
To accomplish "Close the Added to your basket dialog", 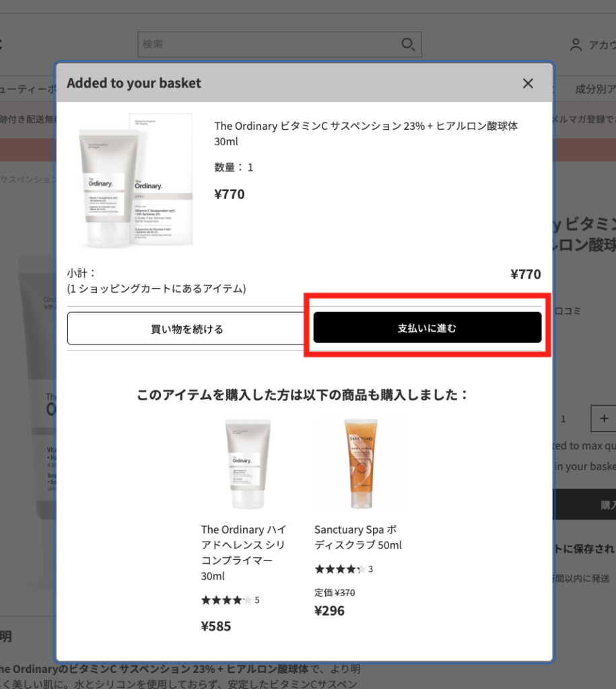I will (528, 83).
